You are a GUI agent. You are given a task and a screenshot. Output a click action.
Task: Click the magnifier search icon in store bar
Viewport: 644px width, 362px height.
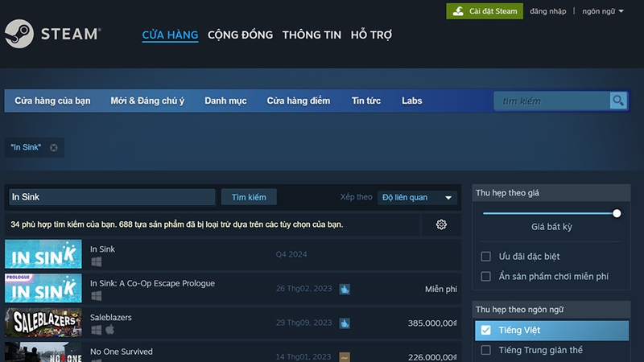pyautogui.click(x=618, y=101)
